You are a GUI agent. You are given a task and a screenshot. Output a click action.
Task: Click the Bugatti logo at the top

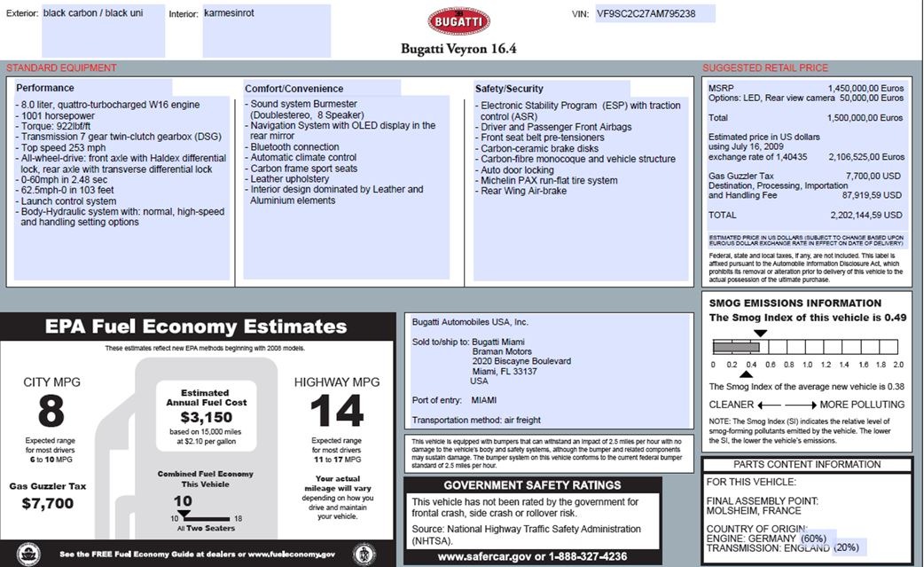[458, 22]
